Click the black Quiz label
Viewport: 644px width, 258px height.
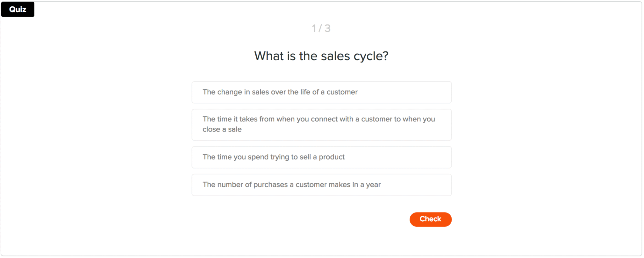(18, 9)
